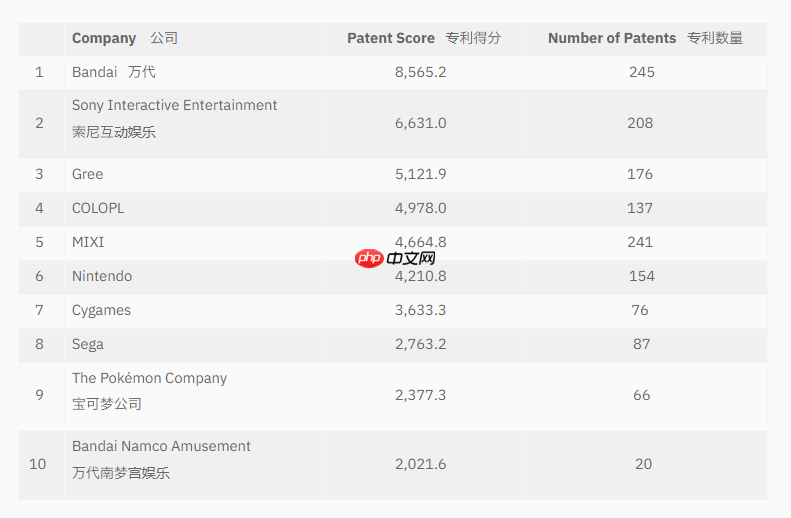This screenshot has width=791, height=518.
Task: Select the COLOPL company cell
Action: click(x=98, y=208)
